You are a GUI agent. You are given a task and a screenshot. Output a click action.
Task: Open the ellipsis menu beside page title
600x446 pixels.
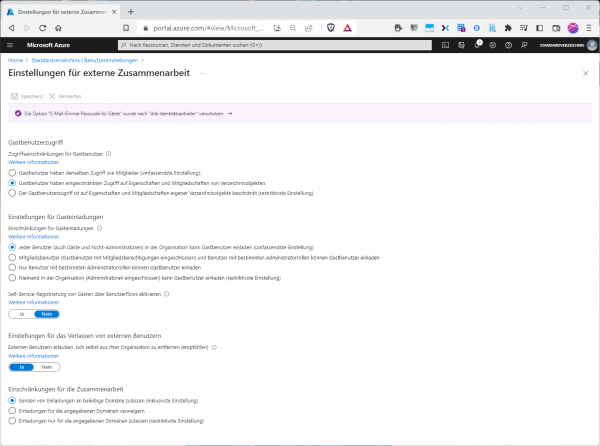[x=202, y=73]
